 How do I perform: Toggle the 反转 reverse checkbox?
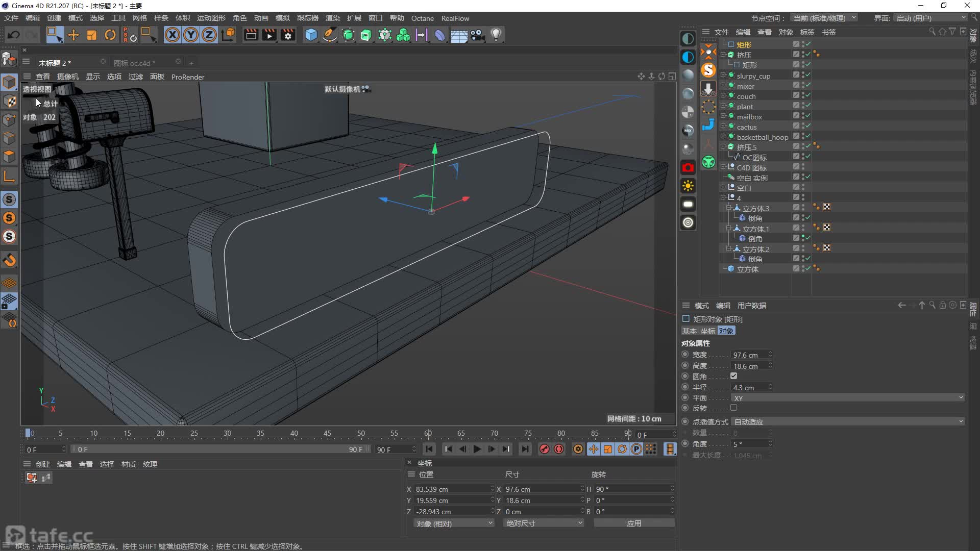click(x=734, y=408)
